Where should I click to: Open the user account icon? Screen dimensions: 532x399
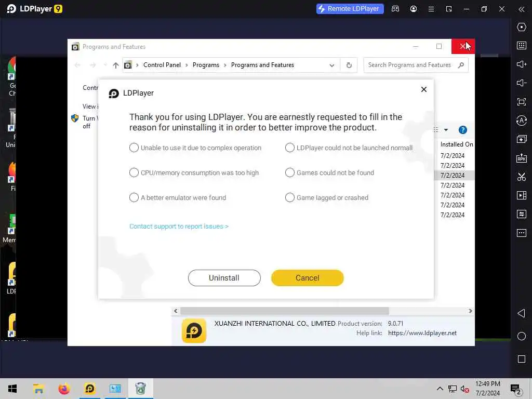(413, 9)
